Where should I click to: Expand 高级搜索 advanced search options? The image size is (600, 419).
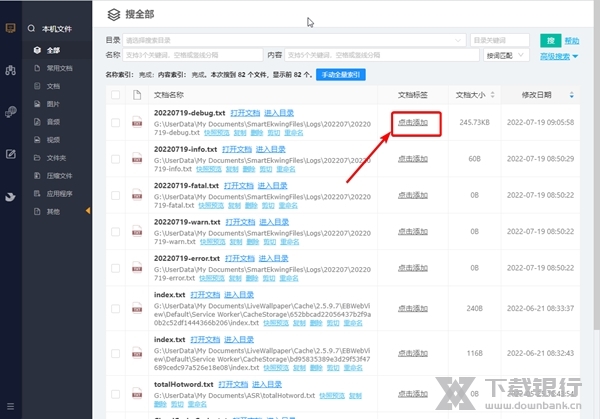pos(559,57)
